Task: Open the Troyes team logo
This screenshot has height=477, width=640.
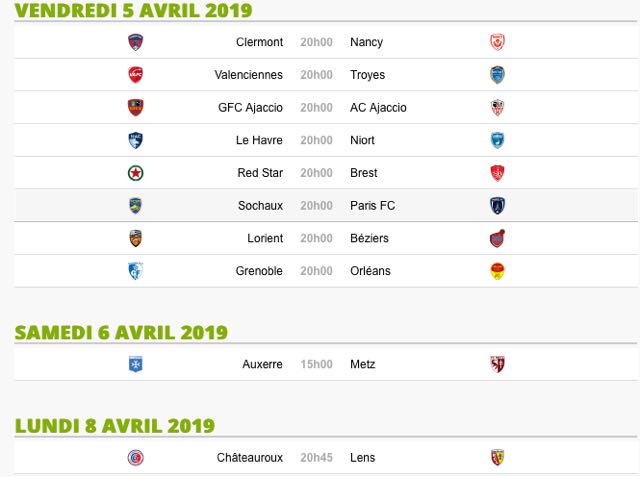Action: click(x=497, y=75)
